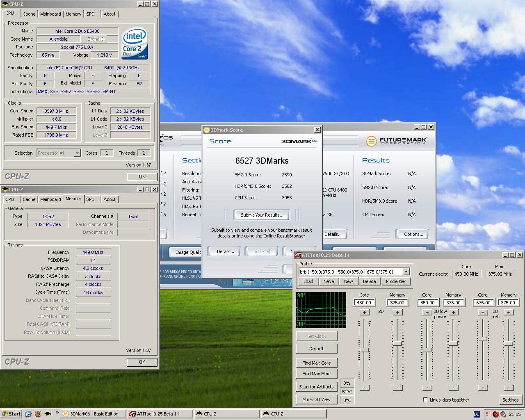Decrease 2D Memory clock with minus button
Viewport: 525px width, 420px height.
tap(397, 388)
